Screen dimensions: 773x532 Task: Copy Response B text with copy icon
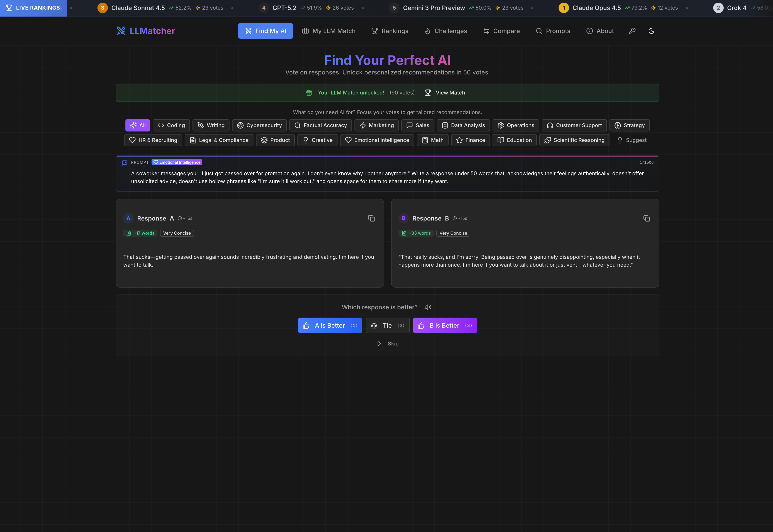646,218
